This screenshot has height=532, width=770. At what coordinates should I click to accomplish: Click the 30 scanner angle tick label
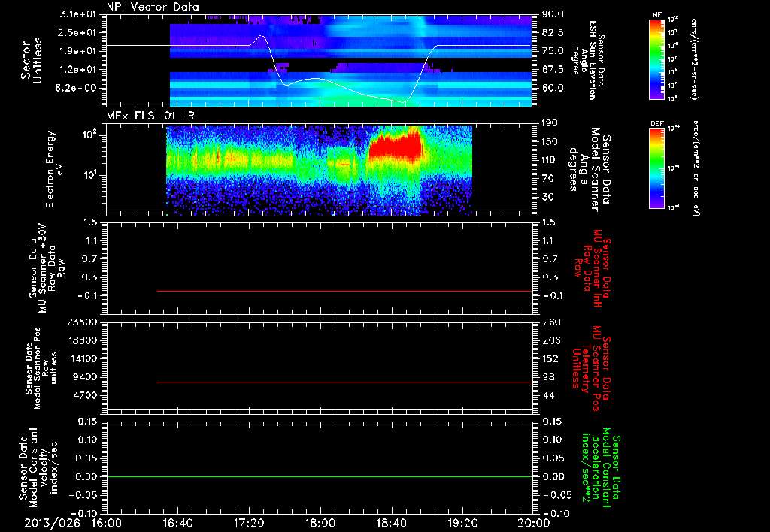pos(548,198)
